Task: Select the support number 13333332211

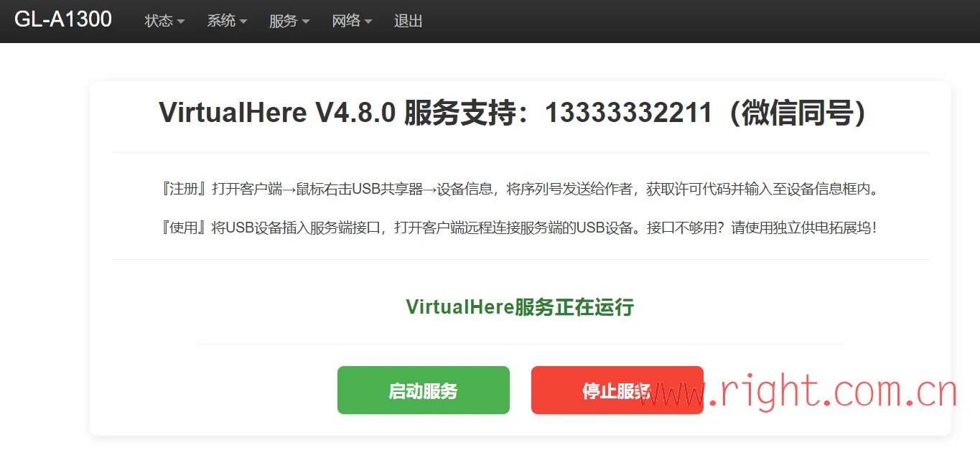Action: tap(628, 113)
